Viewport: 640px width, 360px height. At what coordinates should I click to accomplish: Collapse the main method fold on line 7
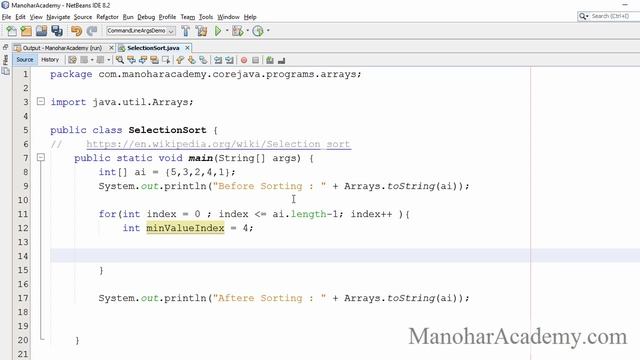tap(41, 157)
